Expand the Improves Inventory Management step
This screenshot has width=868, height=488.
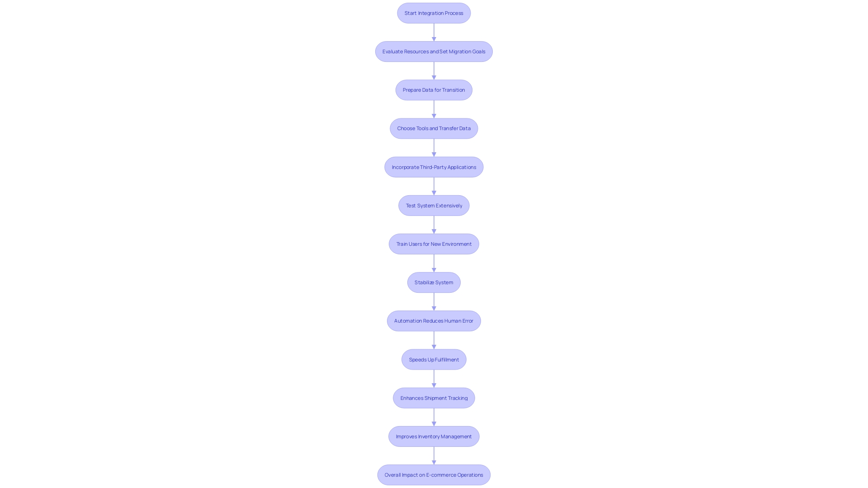tap(434, 436)
